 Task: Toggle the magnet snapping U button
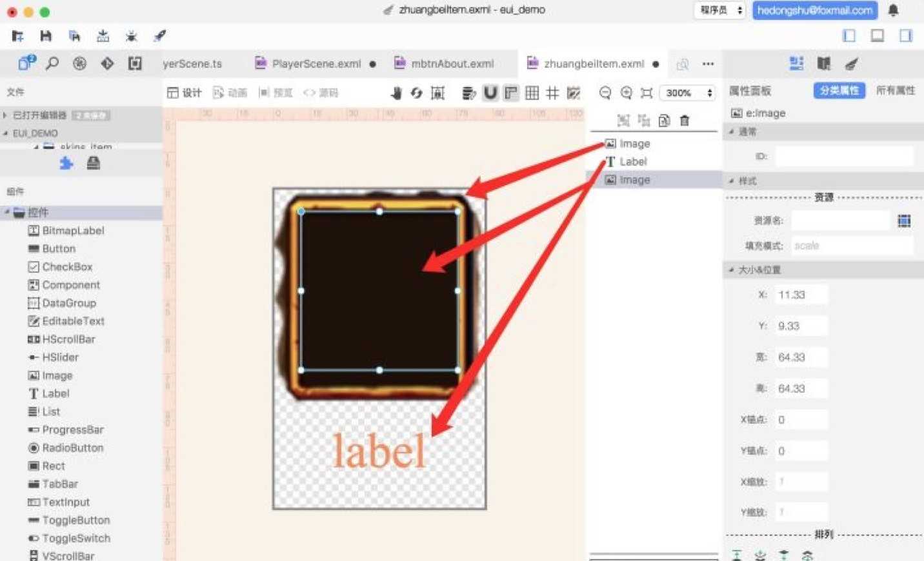tap(490, 93)
